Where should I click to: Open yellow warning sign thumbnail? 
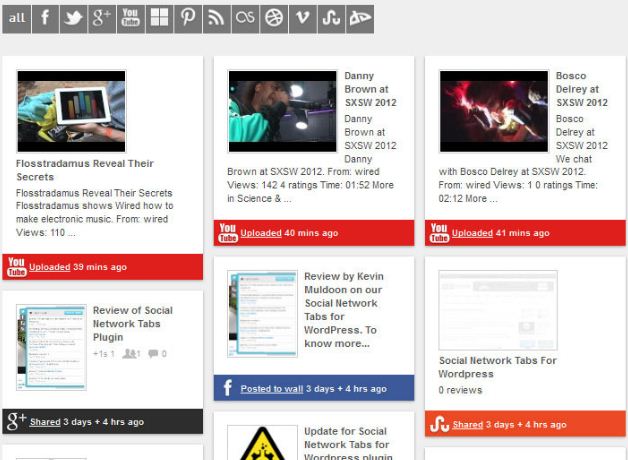[262, 442]
